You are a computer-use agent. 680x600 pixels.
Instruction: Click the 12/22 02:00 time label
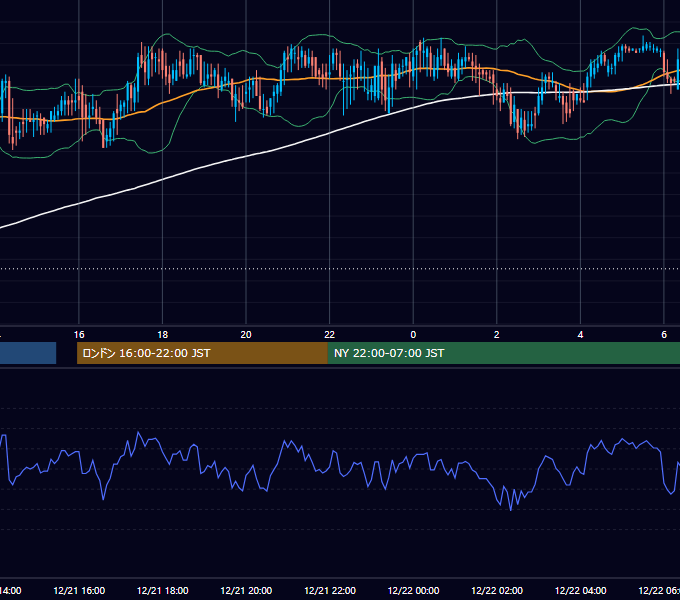497,590
